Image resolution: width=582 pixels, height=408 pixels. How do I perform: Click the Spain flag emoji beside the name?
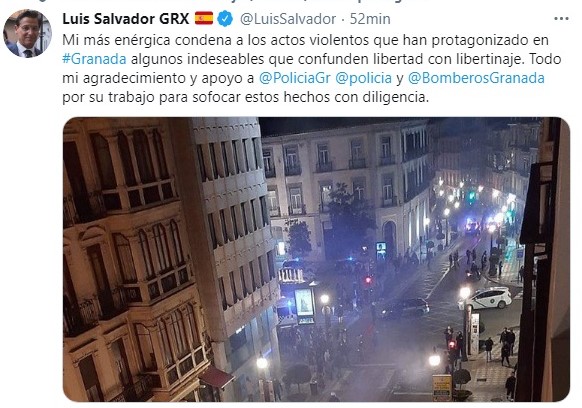[x=204, y=18]
